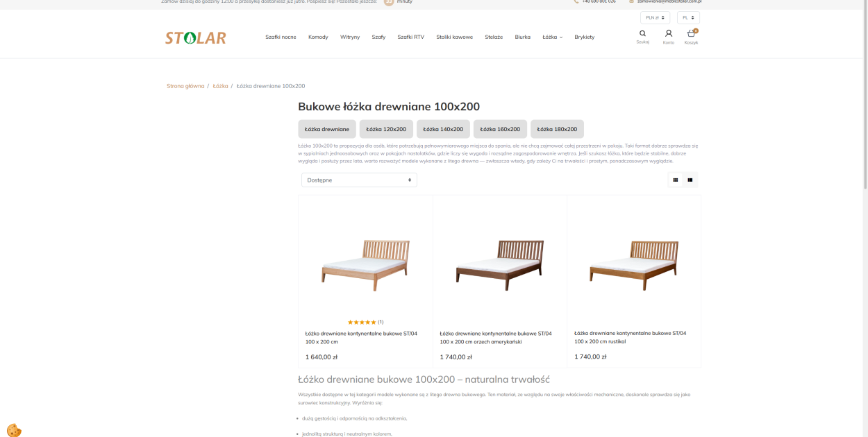The width and height of the screenshot is (868, 437).
Task: Follow the Strona główna breadcrumb link
Action: (185, 86)
